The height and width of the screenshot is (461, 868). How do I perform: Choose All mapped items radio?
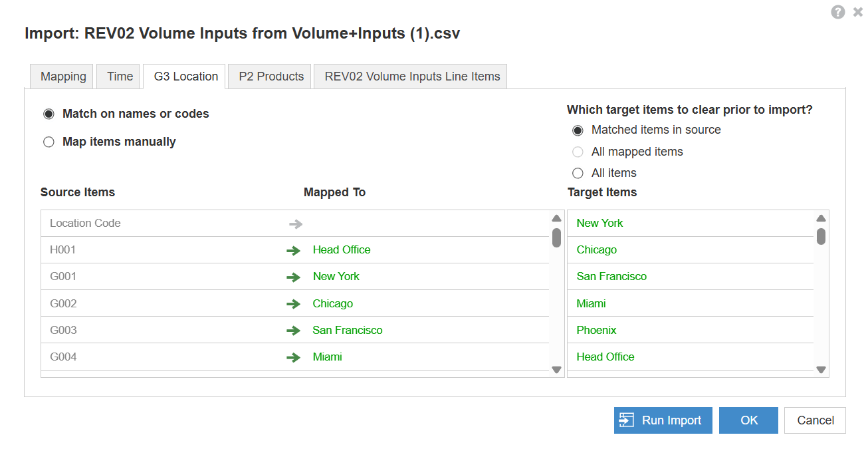point(578,152)
